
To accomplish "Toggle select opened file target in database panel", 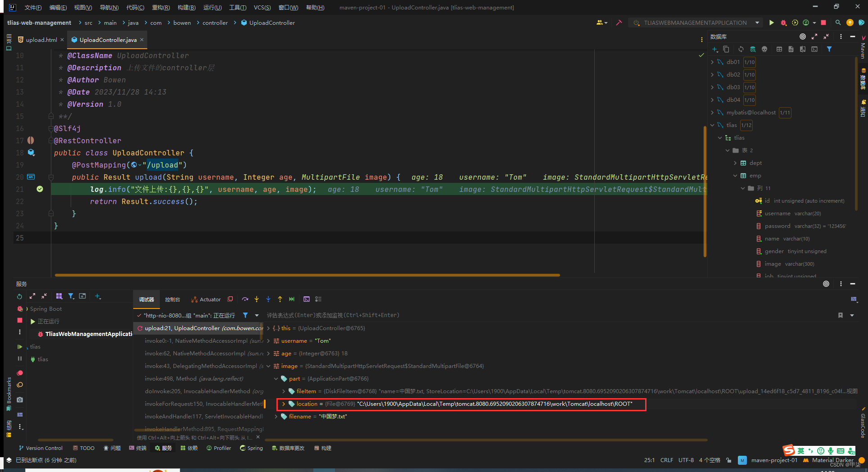I will (803, 36).
